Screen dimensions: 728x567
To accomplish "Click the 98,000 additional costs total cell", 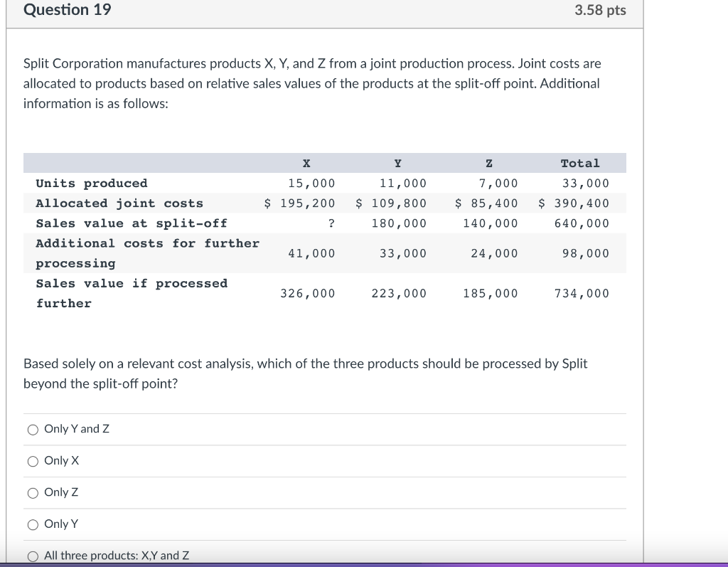I will point(585,253).
